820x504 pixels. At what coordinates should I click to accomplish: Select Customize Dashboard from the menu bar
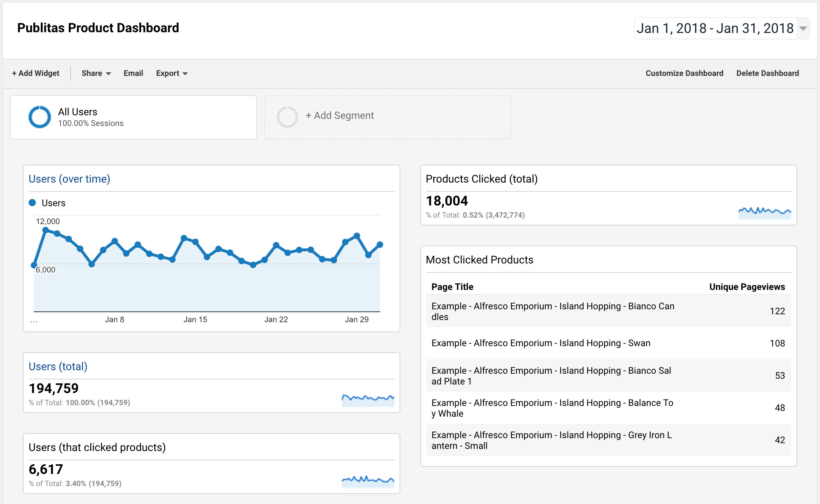coord(684,73)
